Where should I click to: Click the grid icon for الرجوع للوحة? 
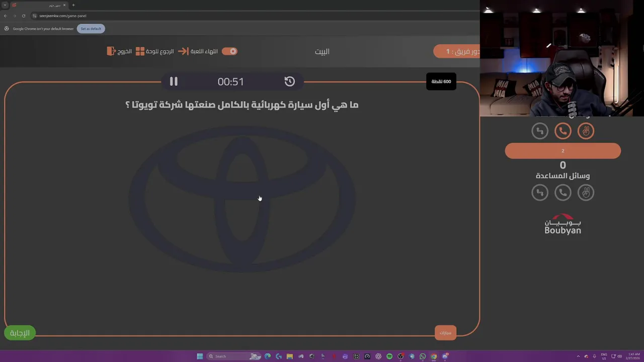point(140,51)
